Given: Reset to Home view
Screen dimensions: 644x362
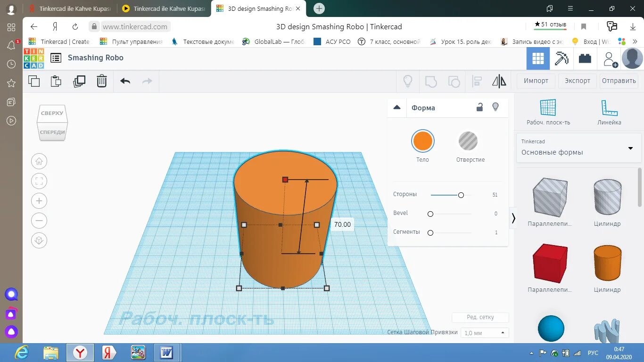Looking at the screenshot, I should [x=39, y=162].
